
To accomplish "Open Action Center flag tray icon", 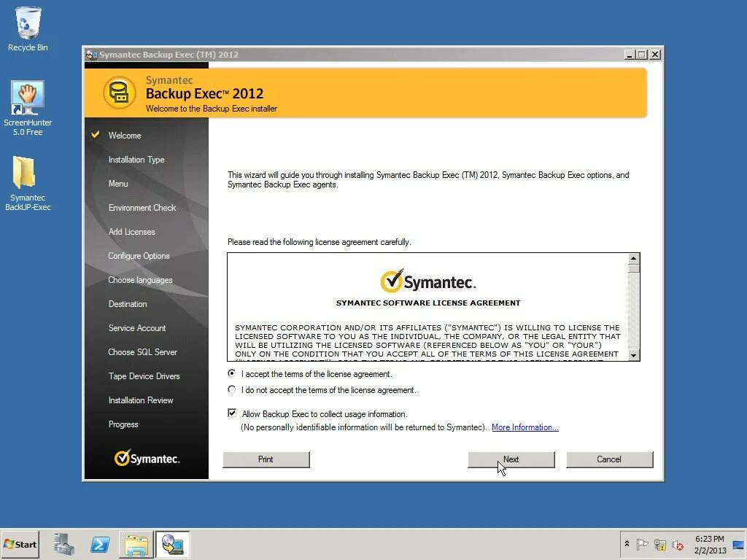I will 642,544.
